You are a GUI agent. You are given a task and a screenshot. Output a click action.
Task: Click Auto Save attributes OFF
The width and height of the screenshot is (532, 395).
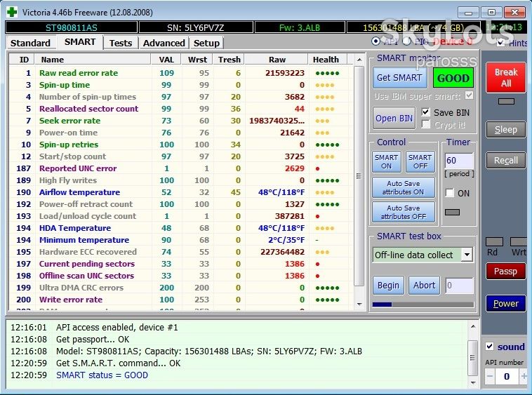(x=404, y=212)
